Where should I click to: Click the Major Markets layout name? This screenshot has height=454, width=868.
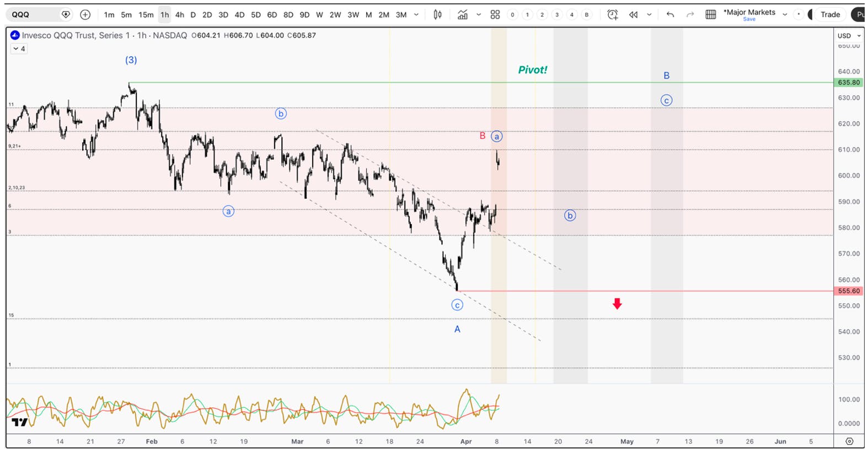pos(749,12)
